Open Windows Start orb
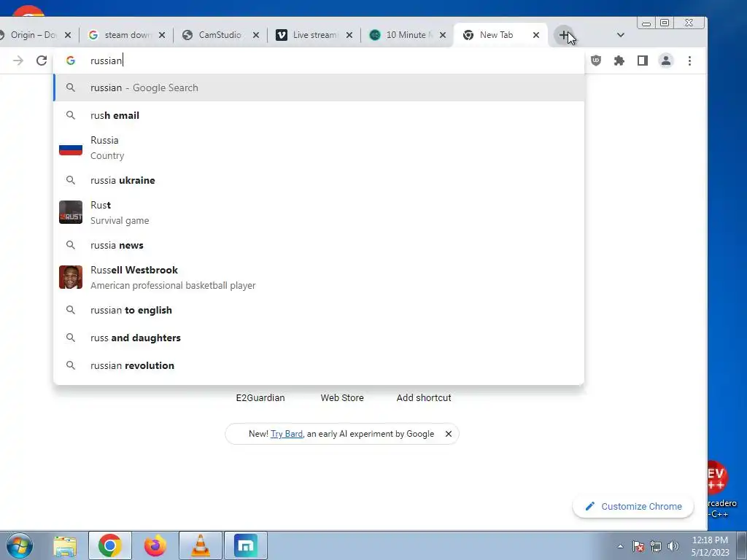 click(x=20, y=545)
